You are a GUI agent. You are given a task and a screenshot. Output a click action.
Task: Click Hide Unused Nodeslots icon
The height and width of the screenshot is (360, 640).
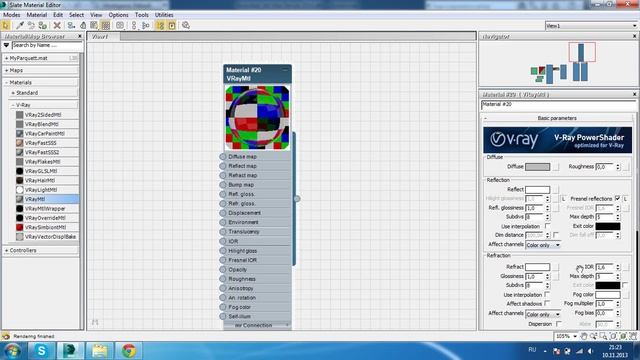coord(83,25)
